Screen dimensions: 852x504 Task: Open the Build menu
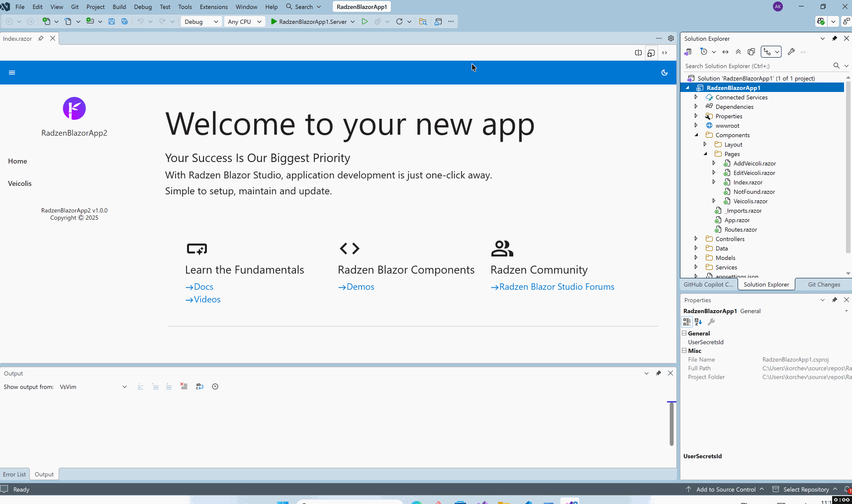(119, 7)
